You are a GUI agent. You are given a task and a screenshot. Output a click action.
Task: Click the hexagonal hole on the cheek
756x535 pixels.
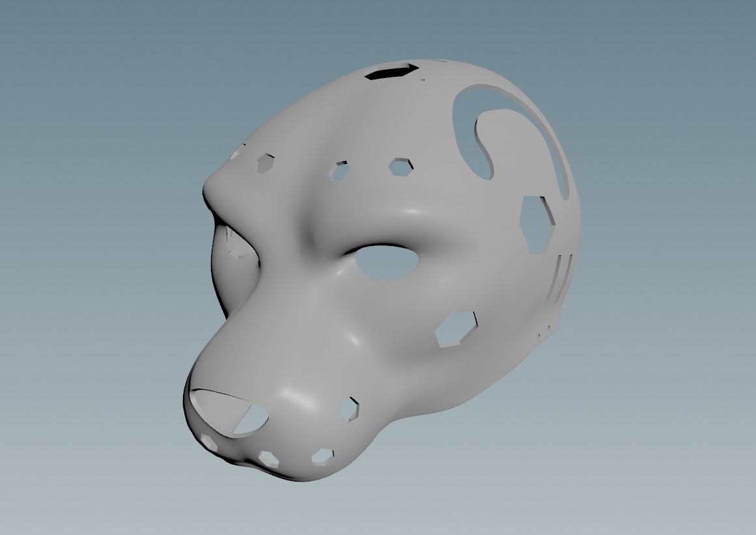(x=456, y=329)
